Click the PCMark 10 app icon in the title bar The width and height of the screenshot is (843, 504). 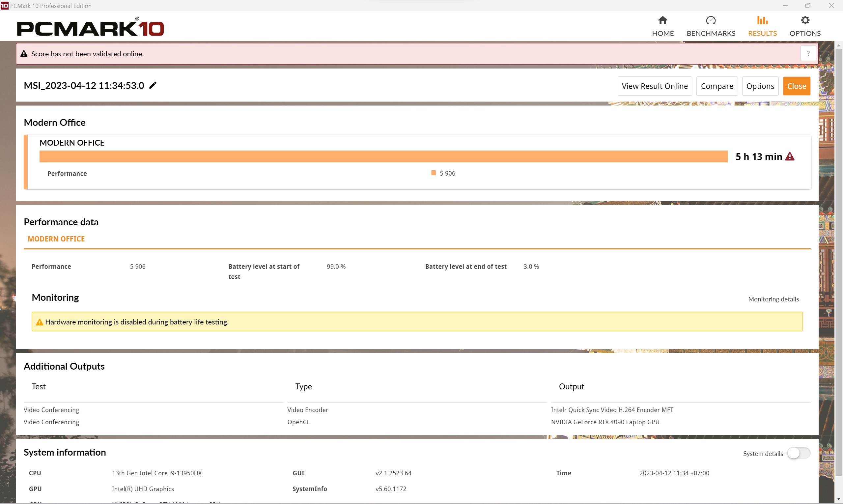click(4, 5)
